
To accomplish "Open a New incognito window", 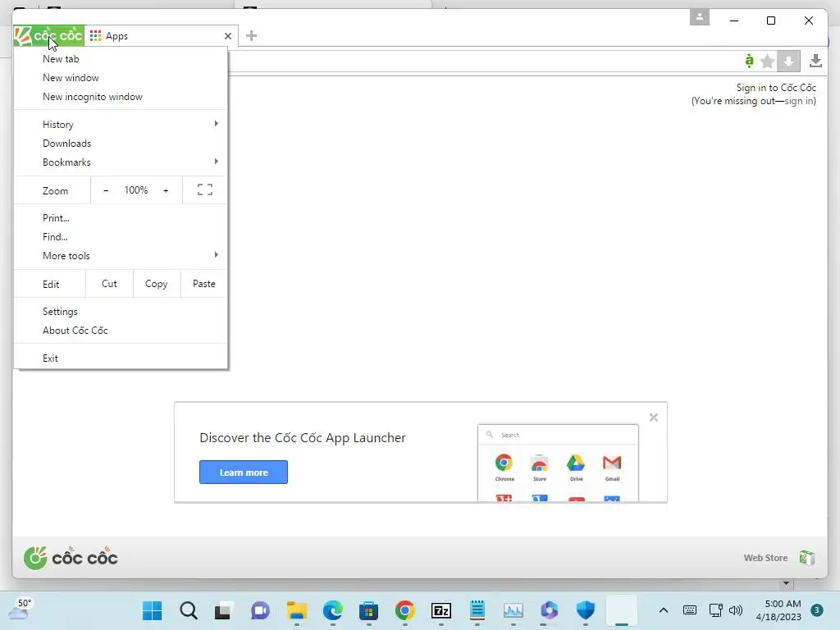I will [x=121, y=97].
